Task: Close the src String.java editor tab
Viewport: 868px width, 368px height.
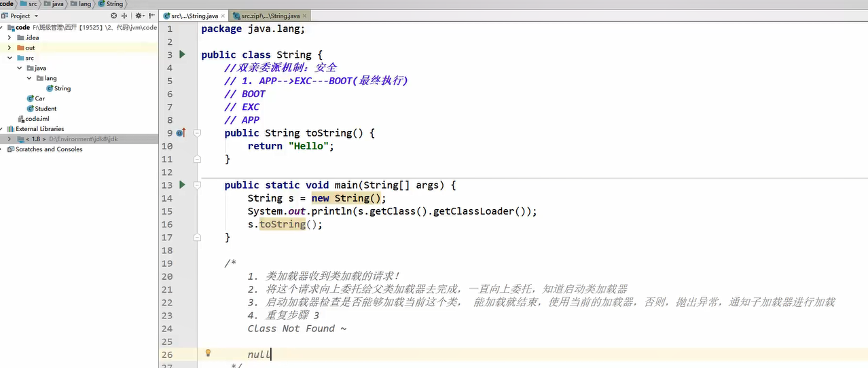Action: coord(223,15)
